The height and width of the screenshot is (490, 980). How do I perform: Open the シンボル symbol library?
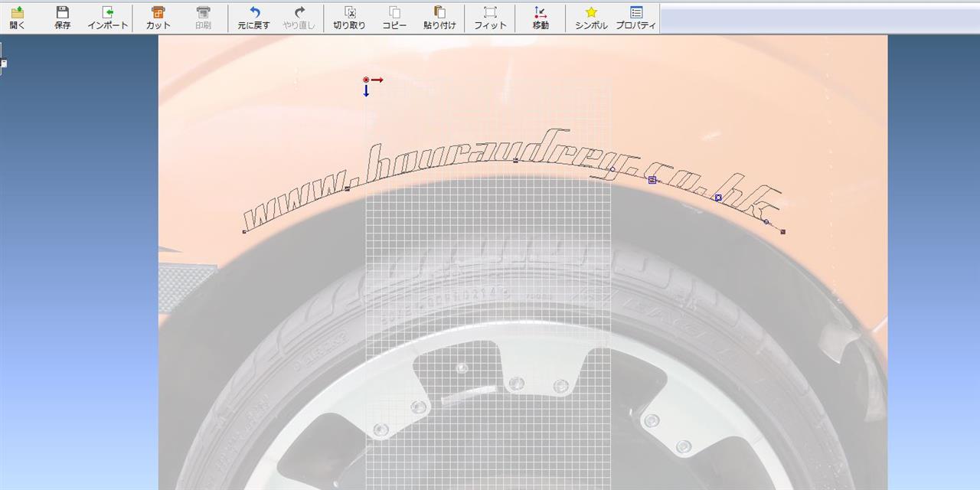[x=591, y=18]
